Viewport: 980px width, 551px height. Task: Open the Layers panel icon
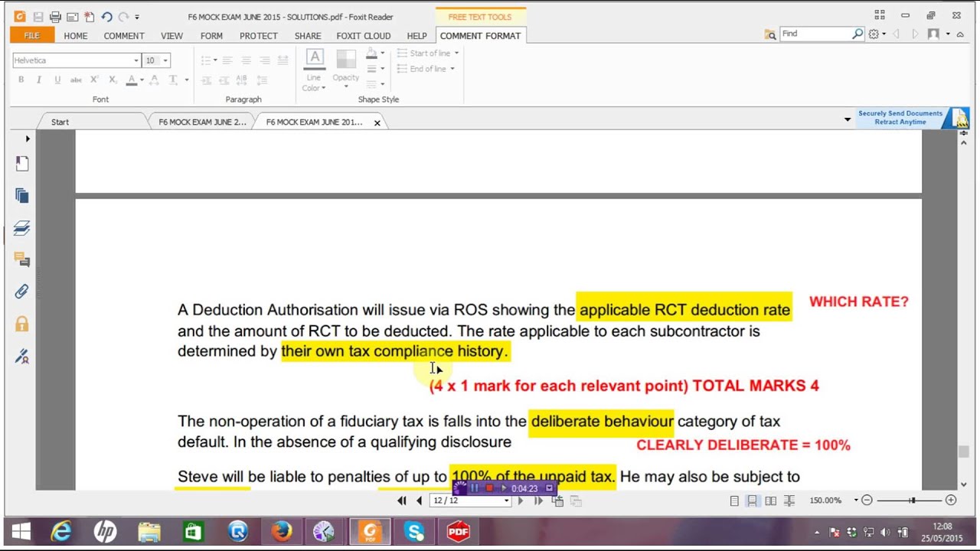(x=21, y=228)
